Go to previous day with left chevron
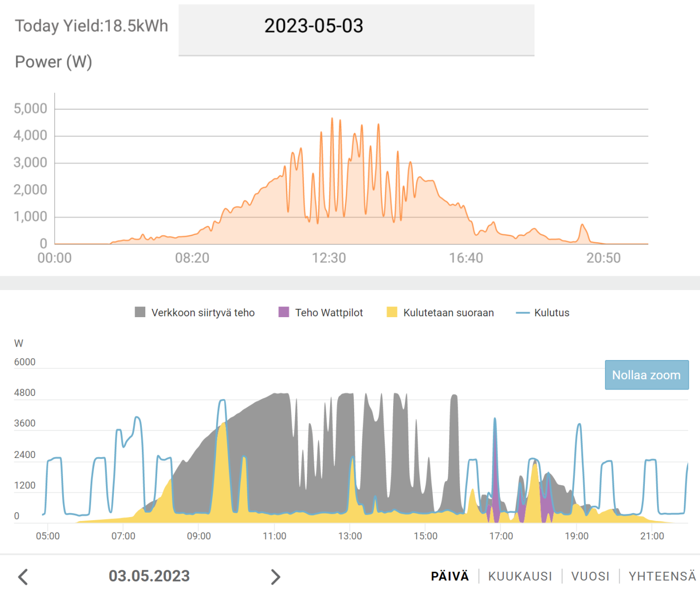The image size is (700, 591). point(23,577)
